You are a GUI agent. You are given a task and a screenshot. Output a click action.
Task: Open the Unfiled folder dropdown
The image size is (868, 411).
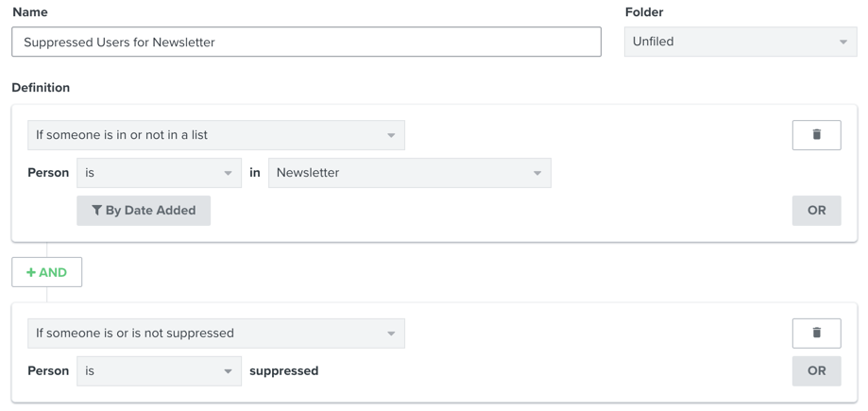pos(740,42)
